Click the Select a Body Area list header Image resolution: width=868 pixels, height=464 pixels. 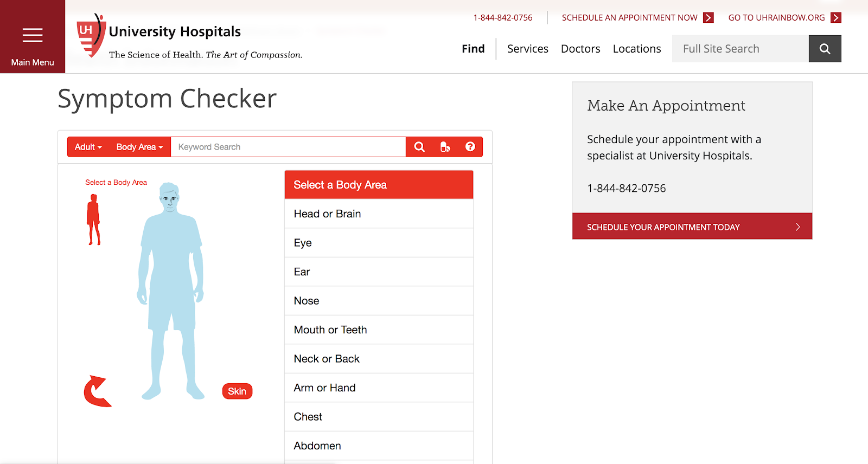[x=379, y=185]
